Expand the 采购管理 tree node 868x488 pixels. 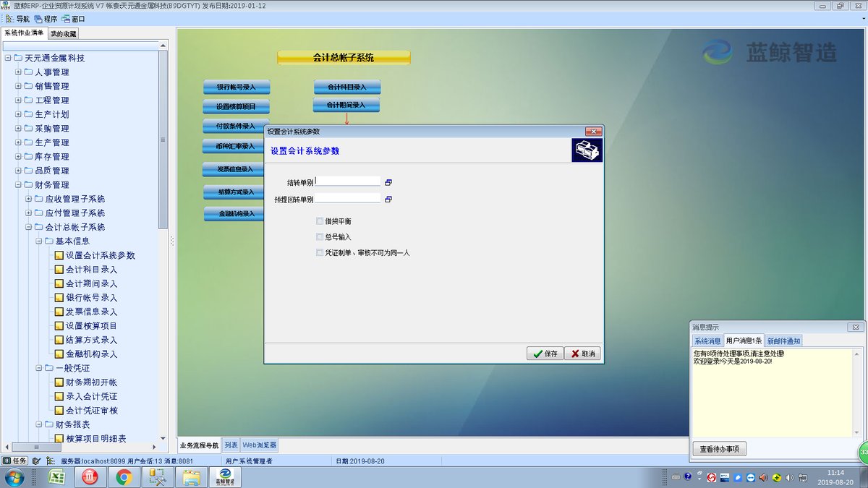18,129
